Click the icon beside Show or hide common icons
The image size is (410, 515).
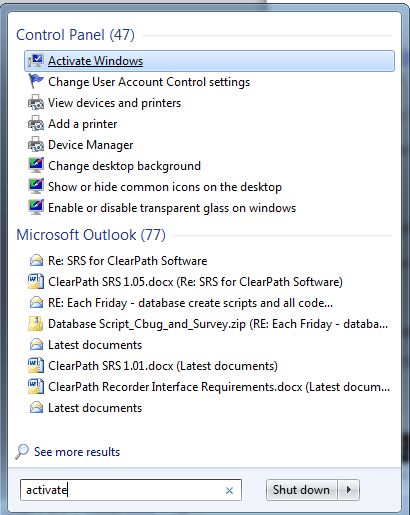coord(36,186)
